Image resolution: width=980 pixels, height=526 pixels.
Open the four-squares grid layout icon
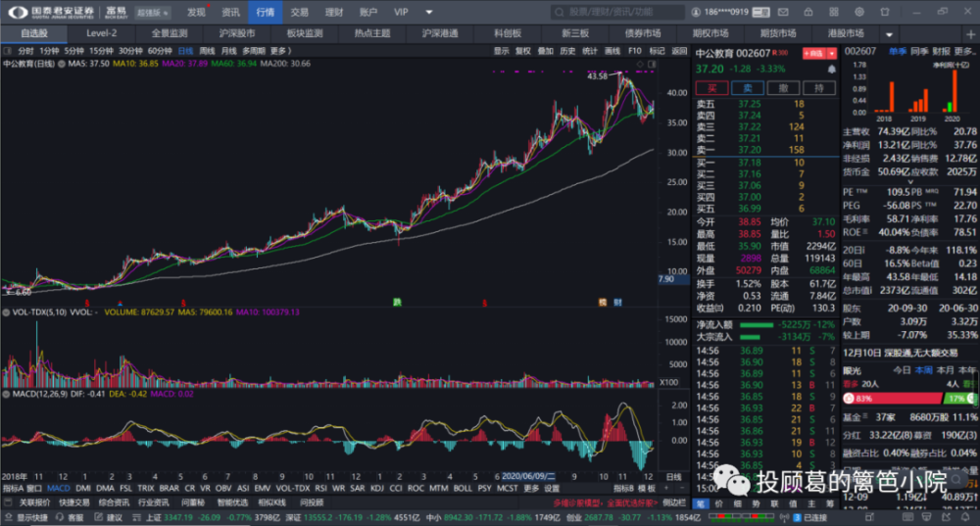[x=834, y=12]
